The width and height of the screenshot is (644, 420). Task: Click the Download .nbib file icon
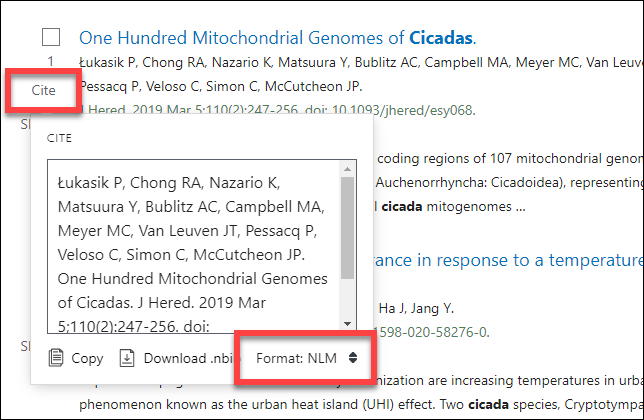pos(127,358)
